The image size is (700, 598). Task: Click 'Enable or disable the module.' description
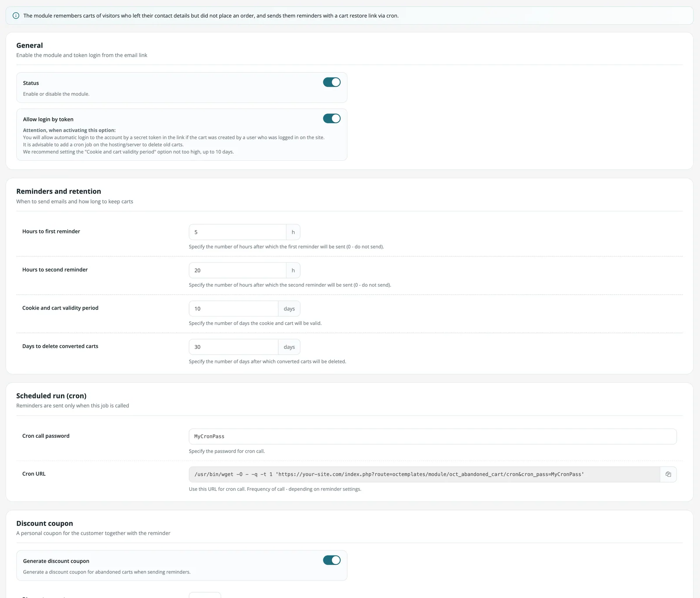click(56, 94)
